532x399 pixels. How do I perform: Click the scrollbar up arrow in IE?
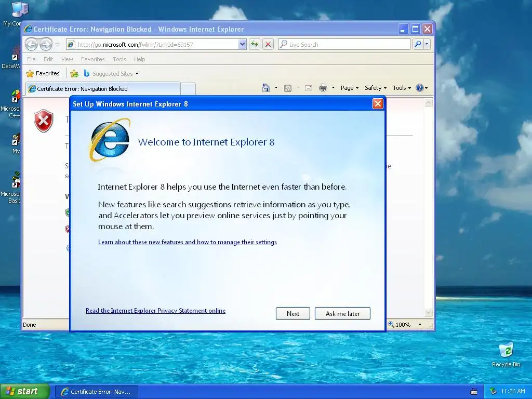[x=429, y=103]
